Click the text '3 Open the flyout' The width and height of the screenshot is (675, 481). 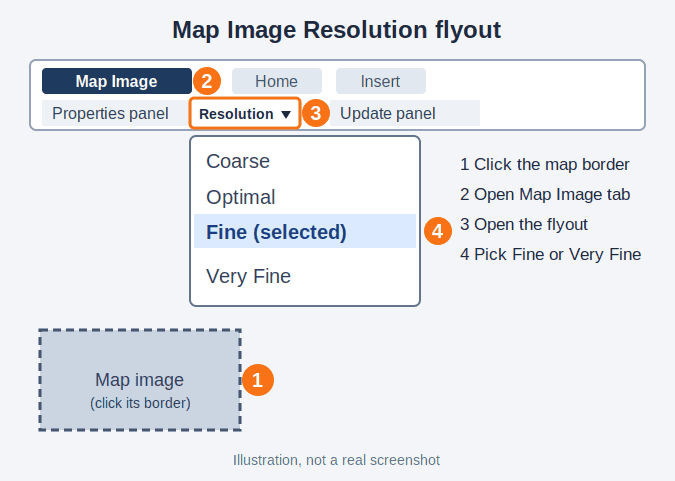tap(524, 224)
